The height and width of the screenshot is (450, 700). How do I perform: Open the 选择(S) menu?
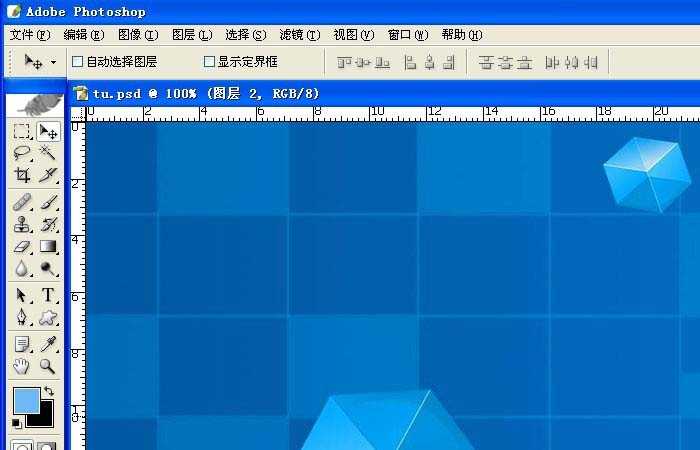(246, 35)
